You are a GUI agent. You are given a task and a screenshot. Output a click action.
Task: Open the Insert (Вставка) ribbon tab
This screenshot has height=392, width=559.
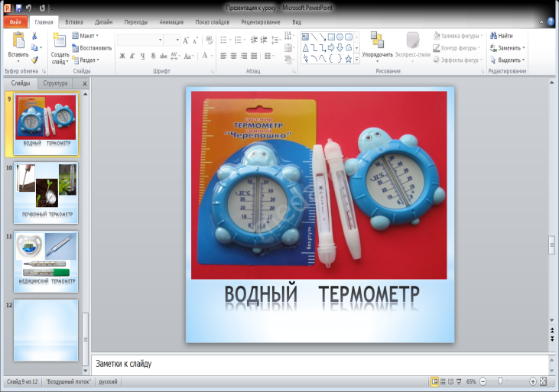coord(74,22)
